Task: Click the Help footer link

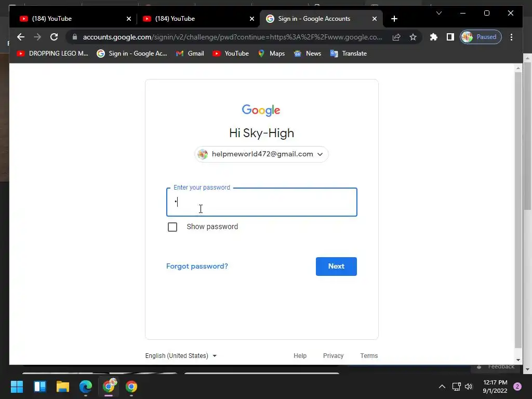Action: pyautogui.click(x=300, y=355)
